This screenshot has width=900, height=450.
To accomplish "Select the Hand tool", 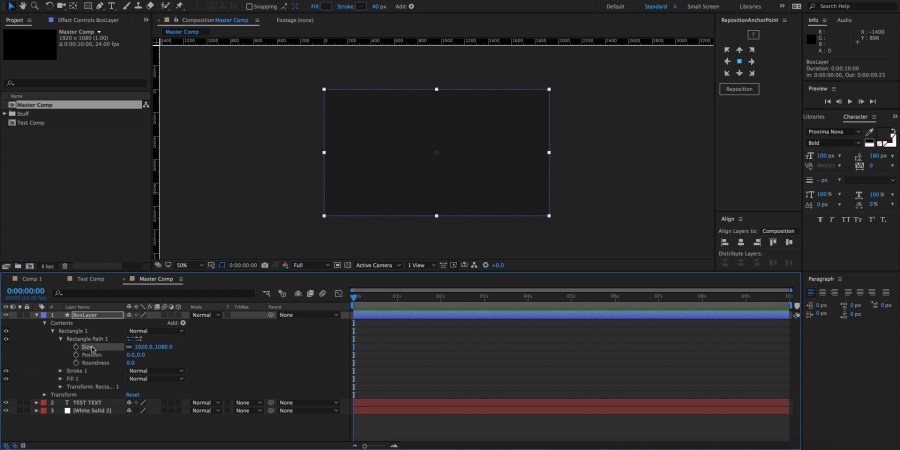I will [x=22, y=6].
